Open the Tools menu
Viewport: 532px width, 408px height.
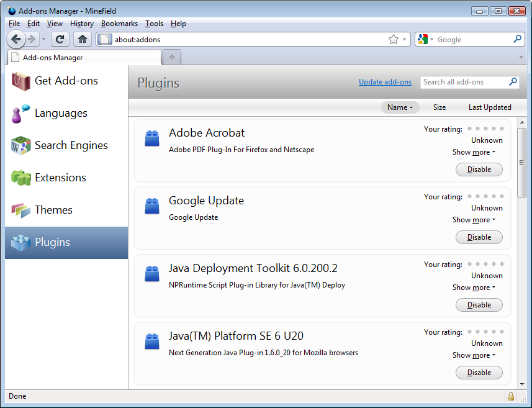pos(154,24)
